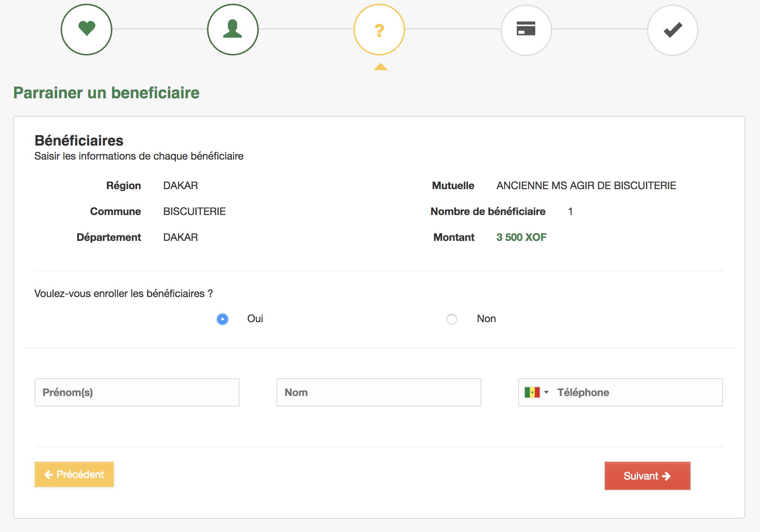Image resolution: width=760 pixels, height=532 pixels.
Task: Focus the Prénom(s) input field
Action: (x=137, y=392)
